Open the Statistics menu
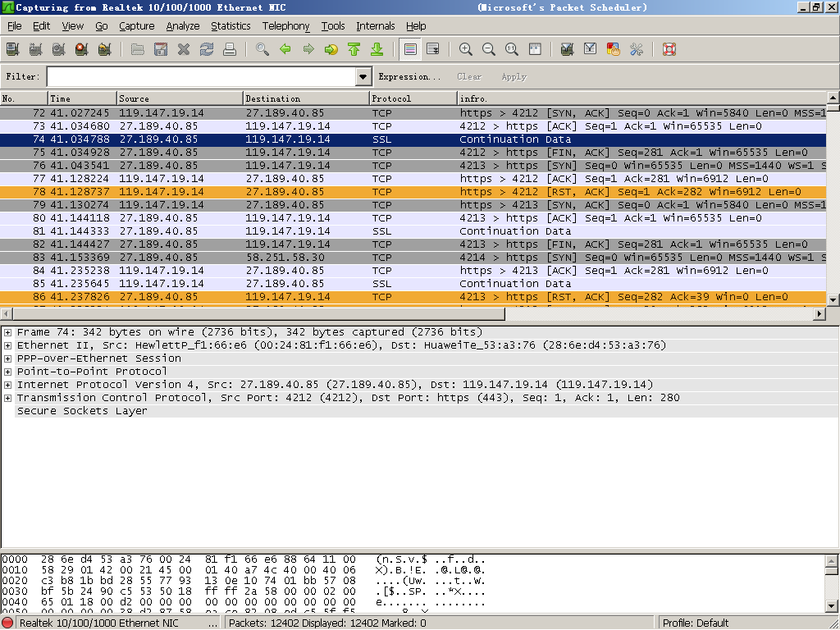Image resolution: width=840 pixels, height=630 pixels. click(x=231, y=25)
